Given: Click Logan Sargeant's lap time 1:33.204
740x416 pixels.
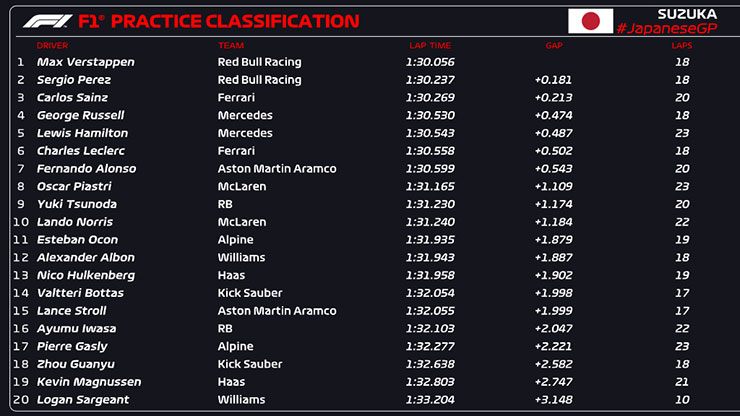Looking at the screenshot, I should click(x=430, y=399).
